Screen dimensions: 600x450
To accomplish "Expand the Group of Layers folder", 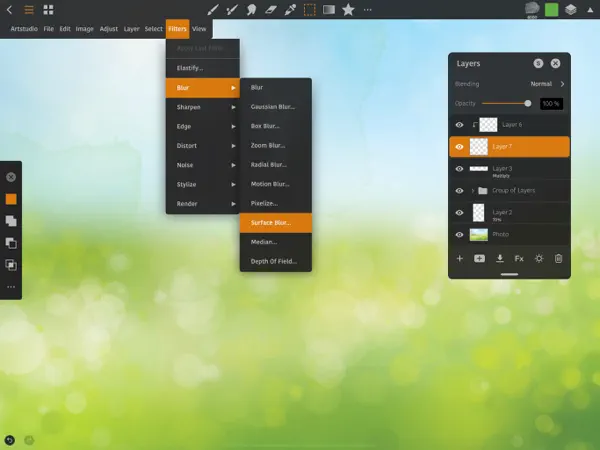I will coord(473,191).
